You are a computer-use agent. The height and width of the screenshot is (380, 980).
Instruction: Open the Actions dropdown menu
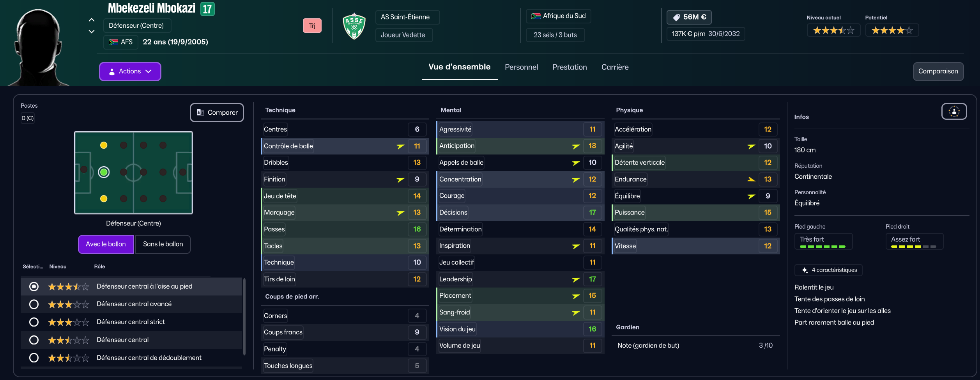click(130, 71)
